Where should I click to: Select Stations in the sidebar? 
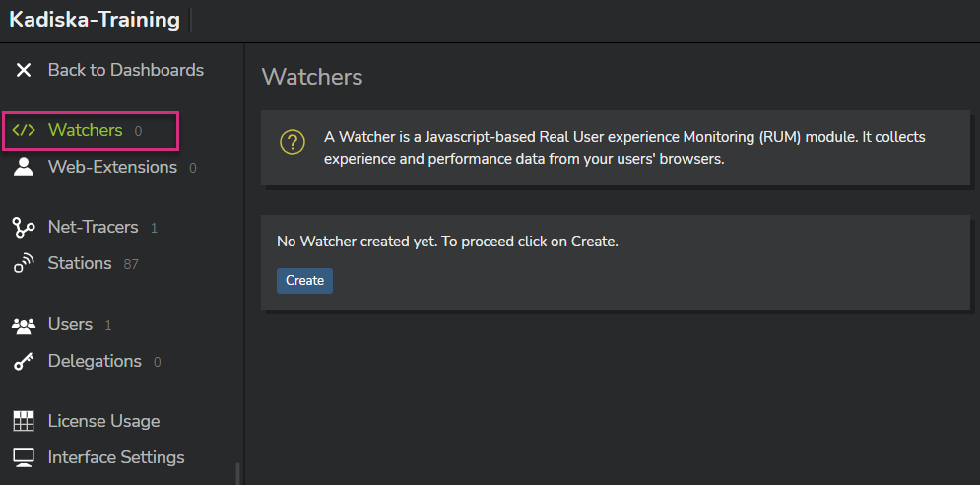click(80, 263)
